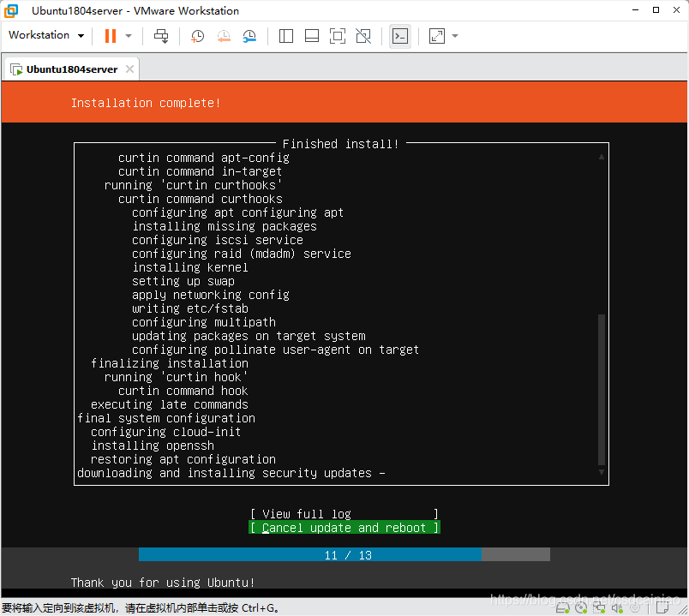Click the 'restoring apt configuration' log line
The height and width of the screenshot is (616, 689).
183,459
